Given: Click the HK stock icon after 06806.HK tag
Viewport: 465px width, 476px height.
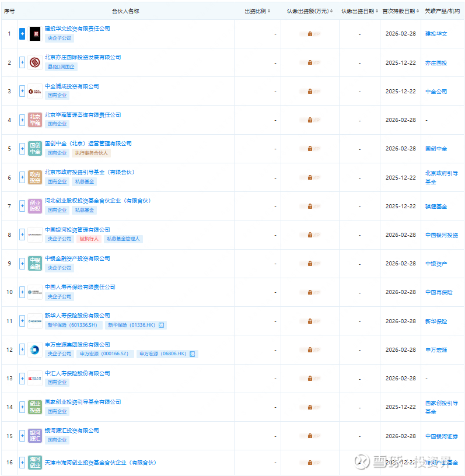Looking at the screenshot, I should coord(193,354).
